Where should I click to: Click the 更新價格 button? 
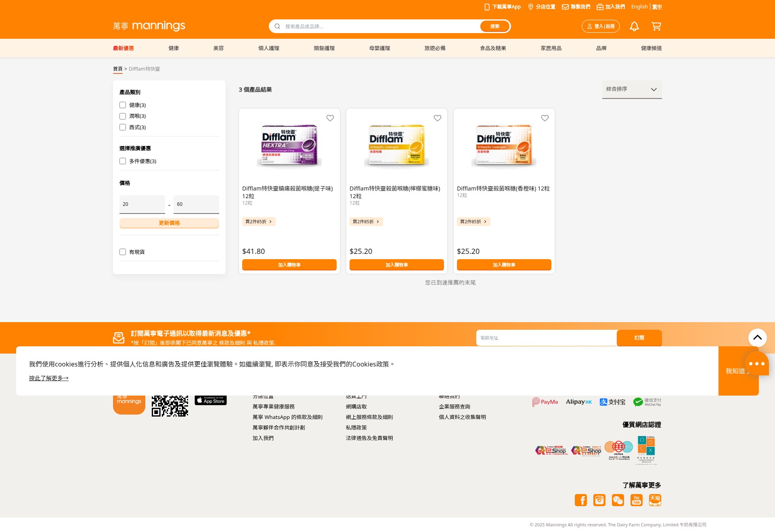tap(169, 223)
